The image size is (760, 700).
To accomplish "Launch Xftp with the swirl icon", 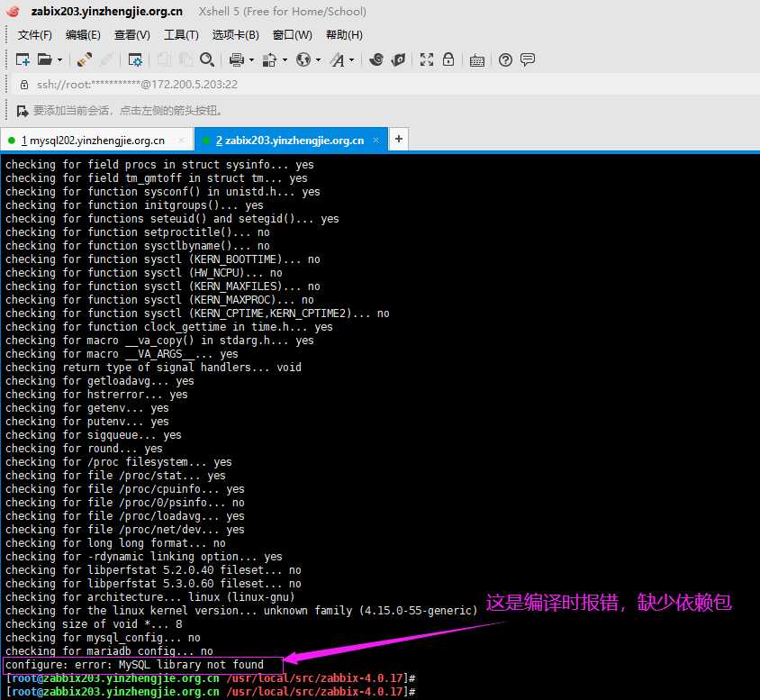I will (376, 59).
